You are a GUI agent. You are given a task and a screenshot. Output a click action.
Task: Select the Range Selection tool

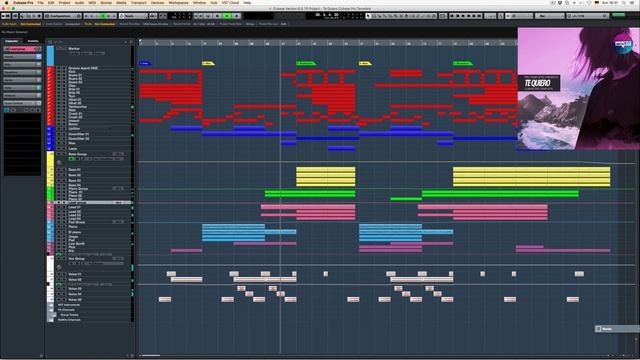373,16
